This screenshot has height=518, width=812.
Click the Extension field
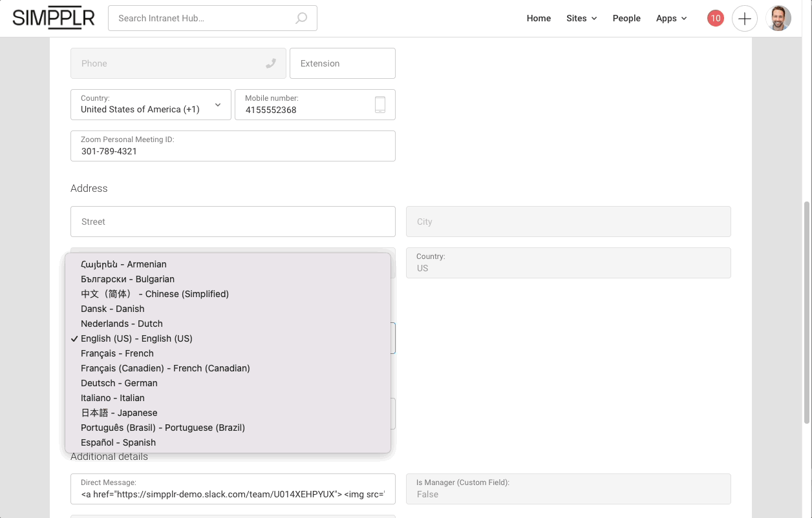[343, 63]
